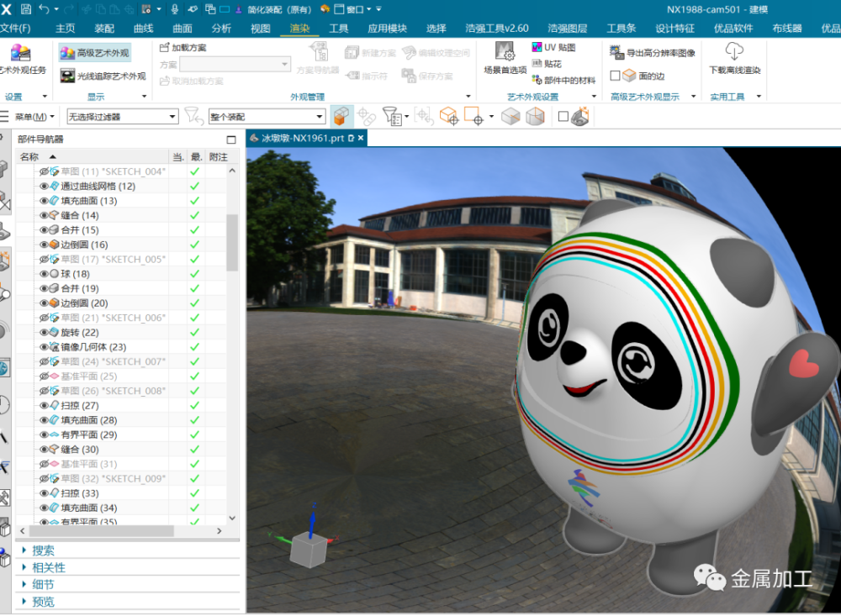This screenshot has height=616, width=841.
Task: Click the microphone voice command icon
Action: pos(174,9)
